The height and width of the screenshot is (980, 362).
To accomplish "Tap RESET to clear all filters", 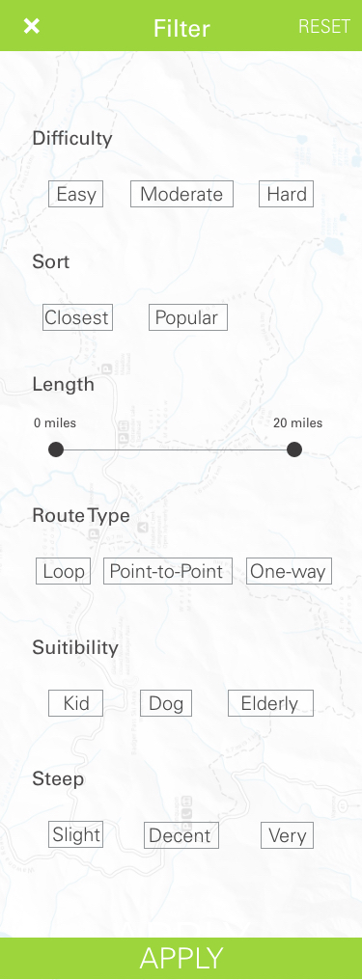I will click(x=323, y=26).
